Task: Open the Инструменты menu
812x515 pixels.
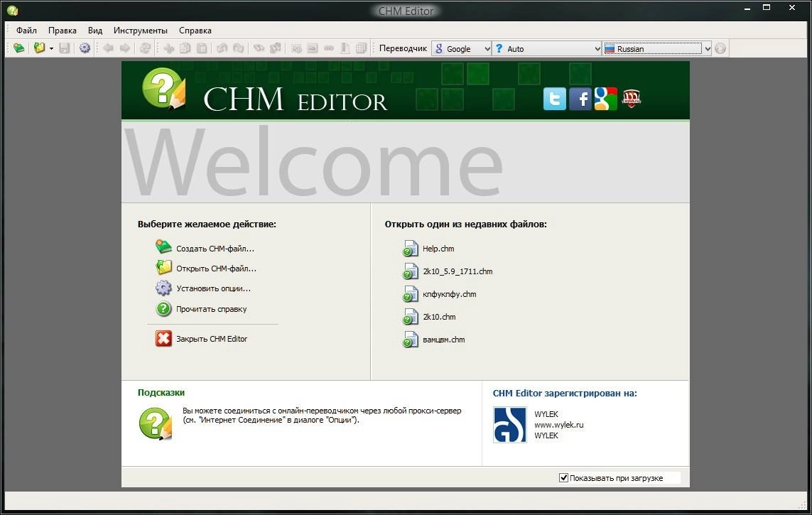Action: pos(141,30)
